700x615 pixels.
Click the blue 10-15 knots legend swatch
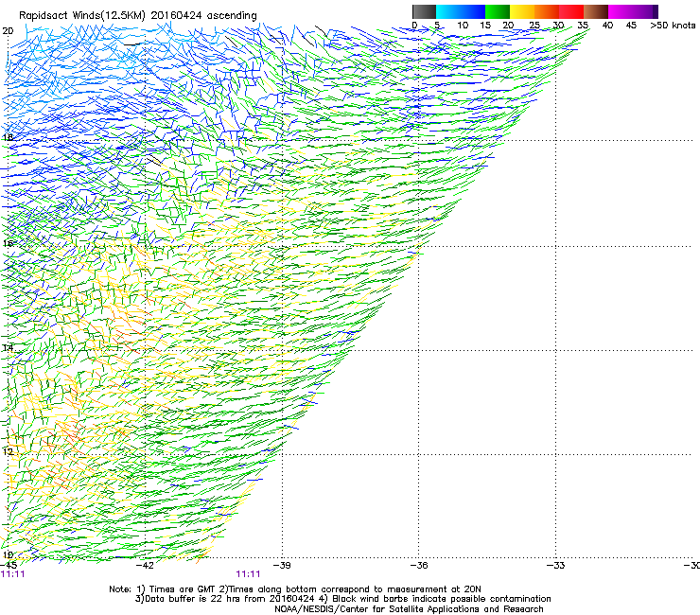473,11
